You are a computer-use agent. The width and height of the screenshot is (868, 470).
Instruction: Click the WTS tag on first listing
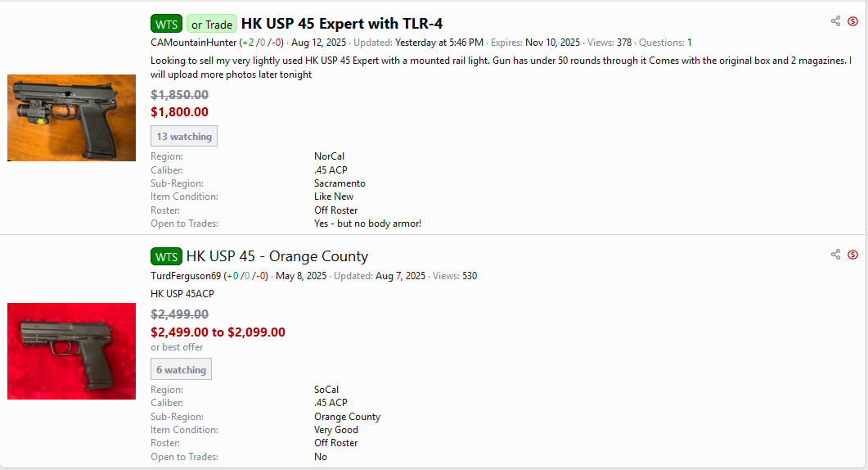tap(166, 24)
